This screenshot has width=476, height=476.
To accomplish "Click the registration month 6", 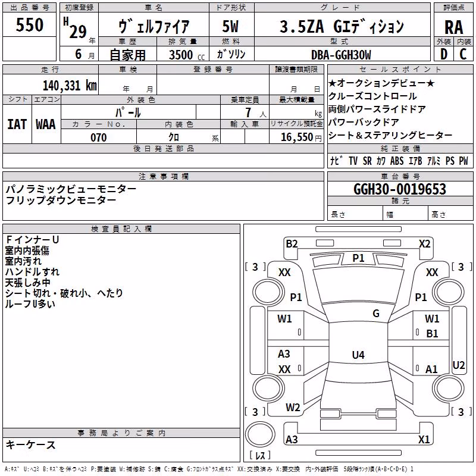I will point(79,54).
